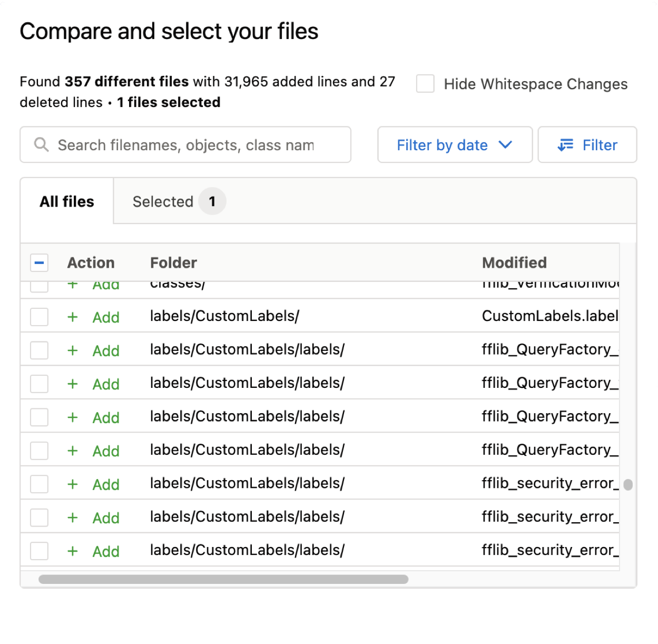Viewport: 658px width, 644px height.
Task: Open the Filter by date dropdown
Action: [x=455, y=145]
